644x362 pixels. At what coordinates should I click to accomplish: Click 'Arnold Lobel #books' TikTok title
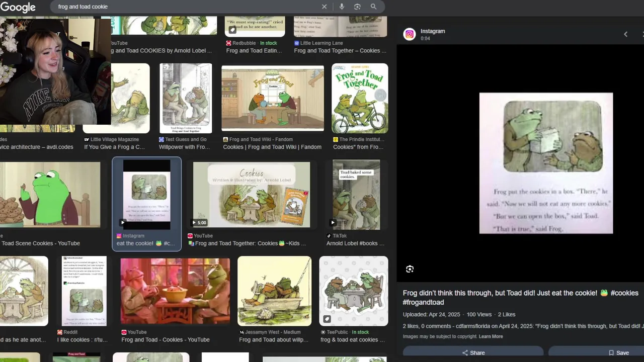point(355,243)
